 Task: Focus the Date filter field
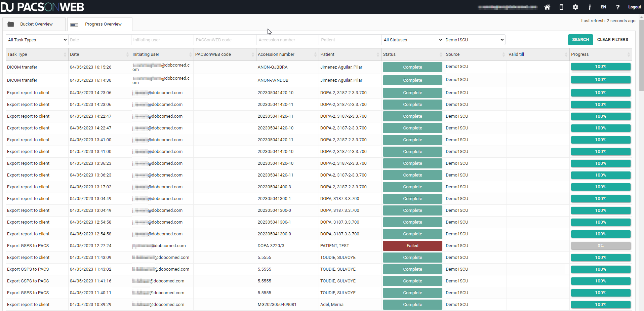[100, 40]
